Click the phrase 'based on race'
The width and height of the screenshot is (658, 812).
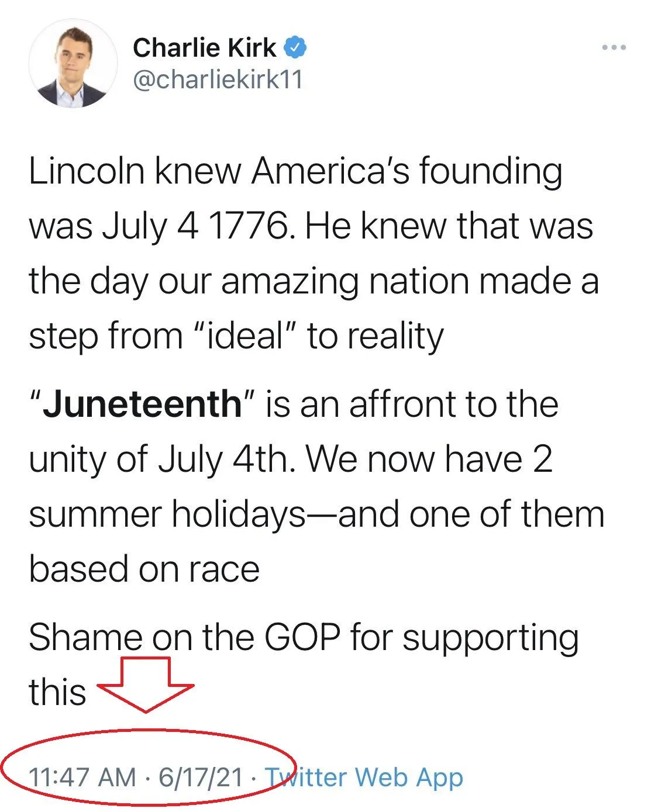(144, 569)
